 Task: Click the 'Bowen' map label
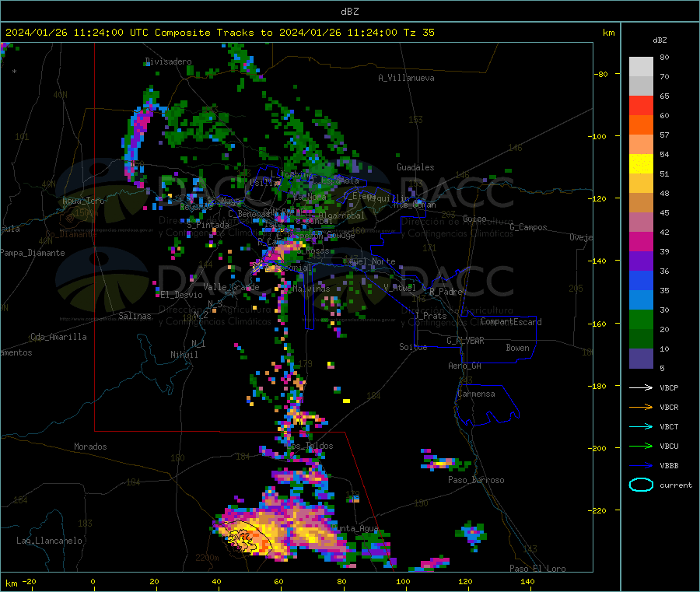coord(517,348)
